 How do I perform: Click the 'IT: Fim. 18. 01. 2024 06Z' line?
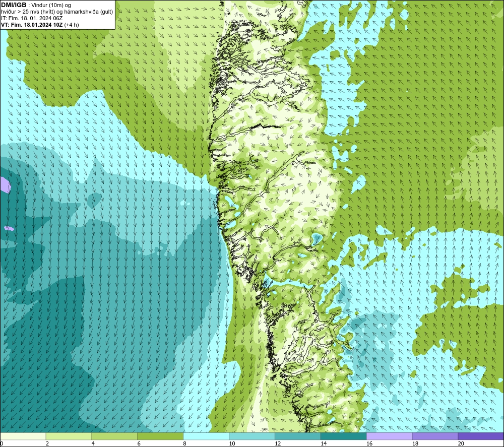(x=32, y=18)
